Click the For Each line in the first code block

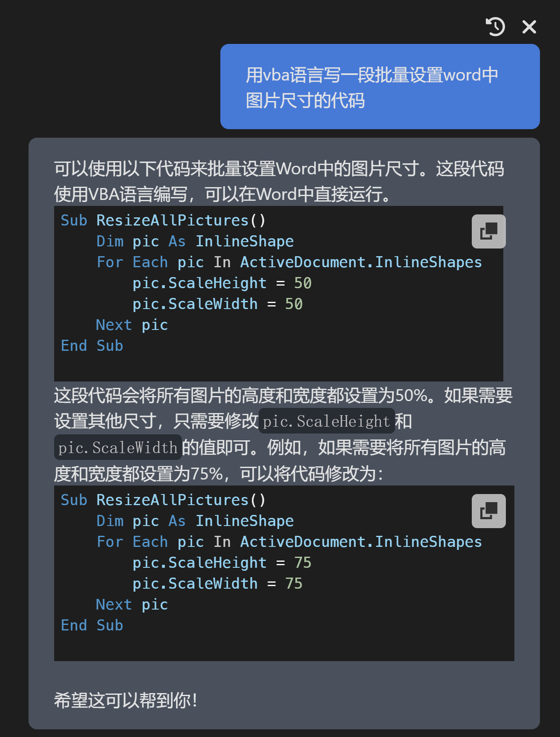[289, 263]
